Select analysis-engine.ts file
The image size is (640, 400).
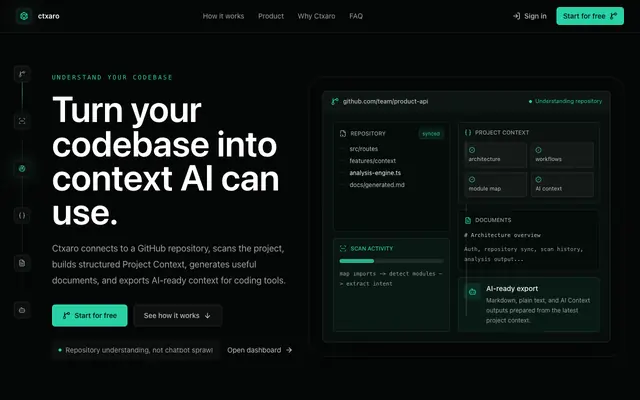(x=375, y=173)
